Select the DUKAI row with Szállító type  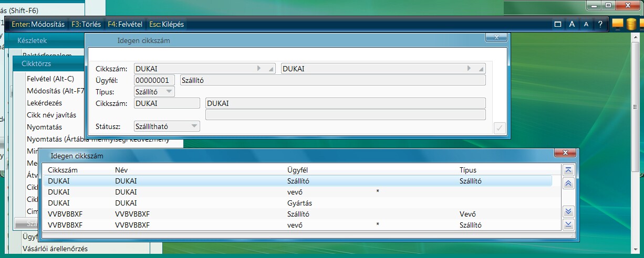pyautogui.click(x=298, y=181)
